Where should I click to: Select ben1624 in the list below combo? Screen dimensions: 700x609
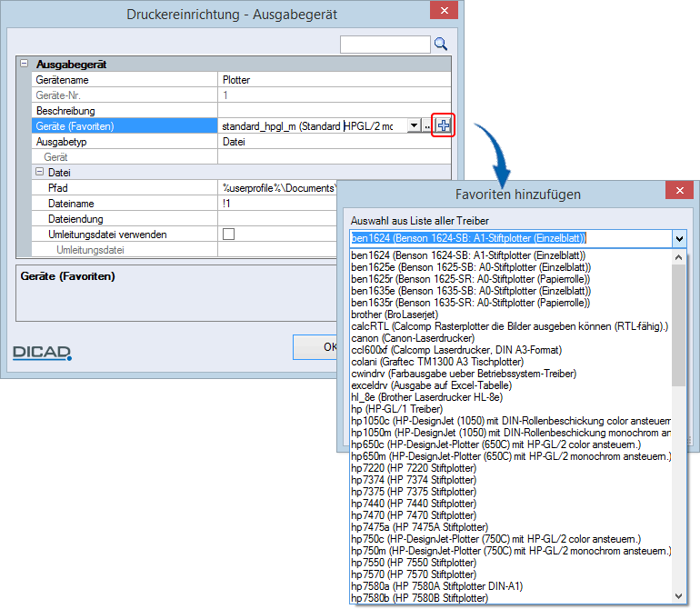511,255
